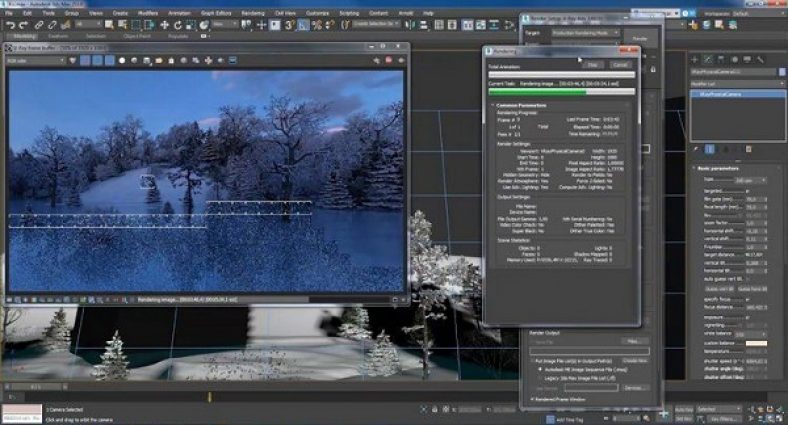
Task: Cancel the current rendering
Action: (x=621, y=64)
